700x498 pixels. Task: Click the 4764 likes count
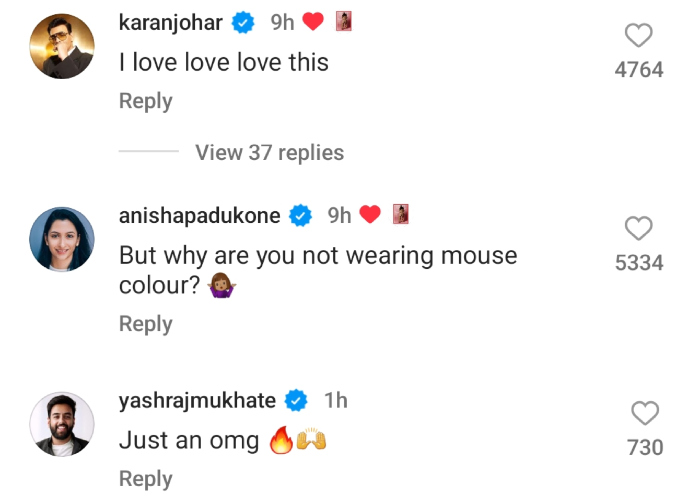point(638,70)
